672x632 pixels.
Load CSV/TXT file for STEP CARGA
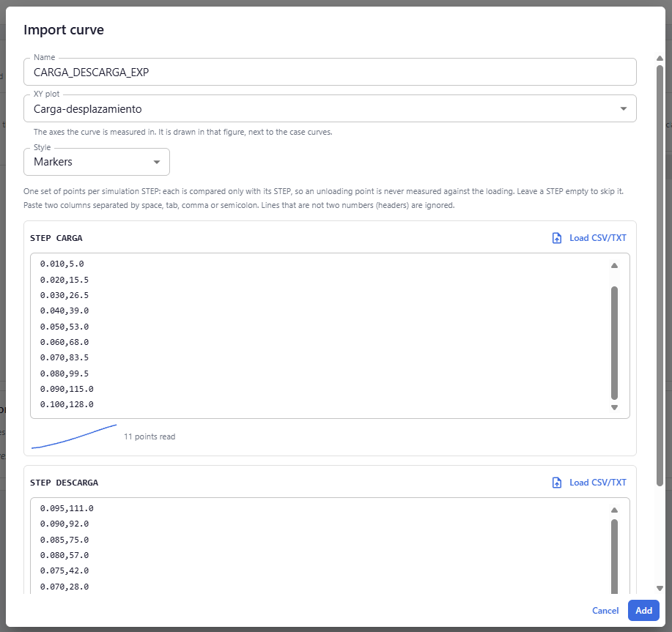[589, 238]
